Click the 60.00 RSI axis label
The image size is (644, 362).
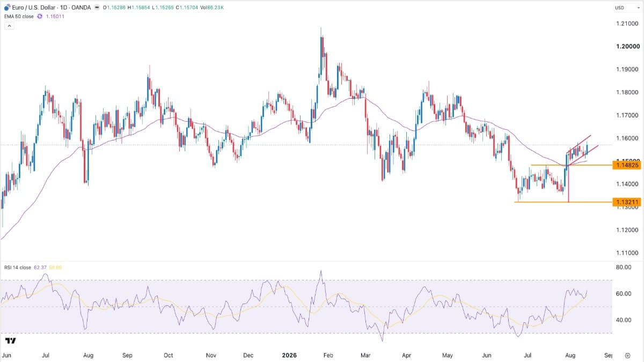point(623,293)
